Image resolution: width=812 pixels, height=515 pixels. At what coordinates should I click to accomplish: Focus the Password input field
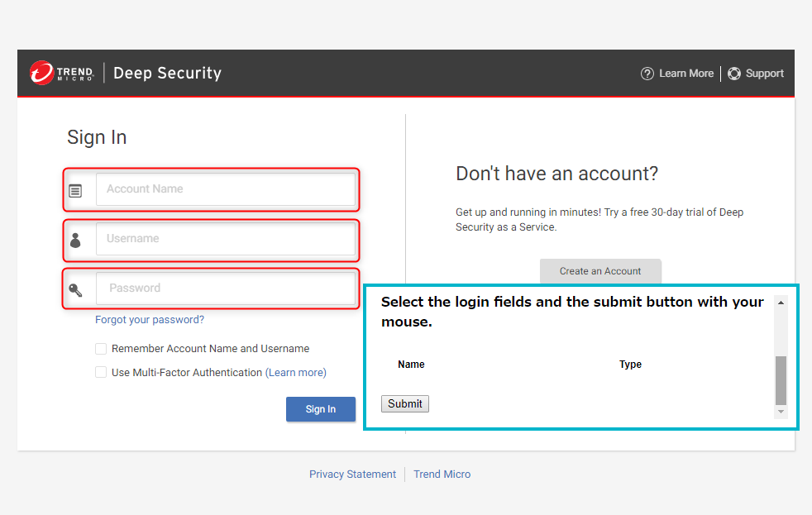(x=226, y=288)
